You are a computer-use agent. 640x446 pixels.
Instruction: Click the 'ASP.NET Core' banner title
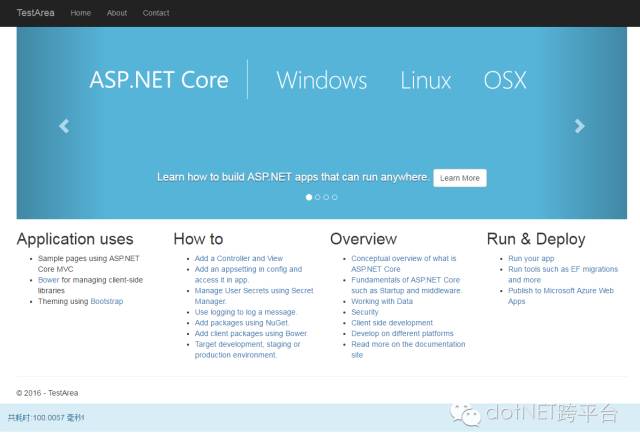(x=159, y=80)
